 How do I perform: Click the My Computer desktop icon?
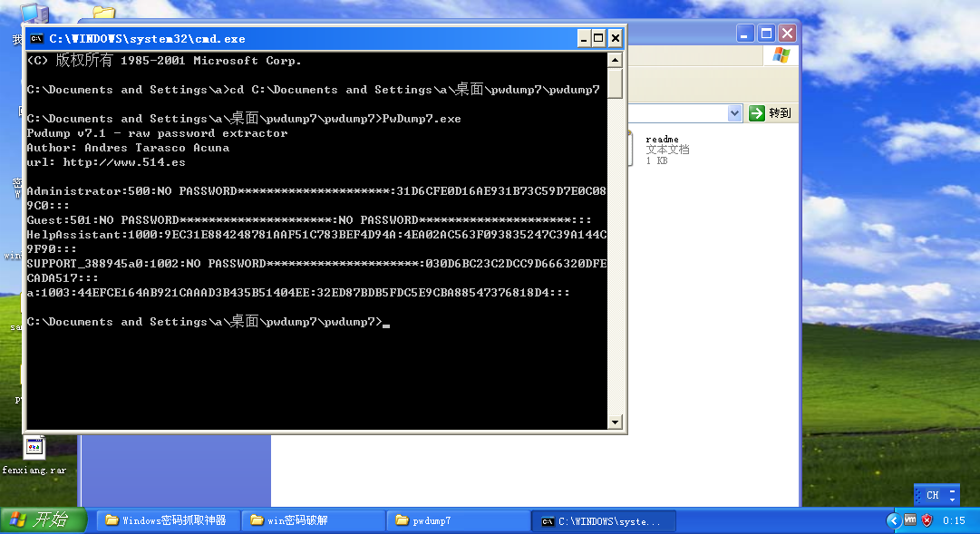(x=34, y=13)
